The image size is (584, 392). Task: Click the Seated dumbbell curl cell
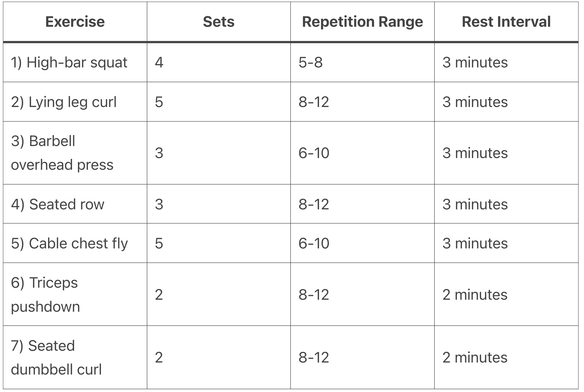click(75, 357)
